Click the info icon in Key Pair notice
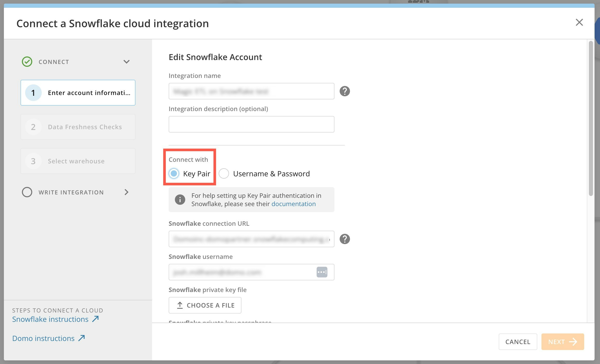 tap(180, 200)
